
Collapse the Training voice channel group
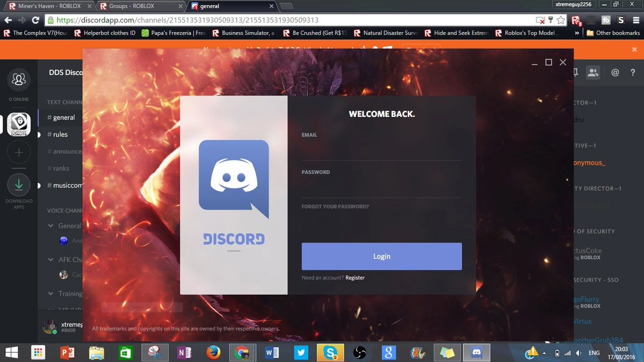(51, 293)
